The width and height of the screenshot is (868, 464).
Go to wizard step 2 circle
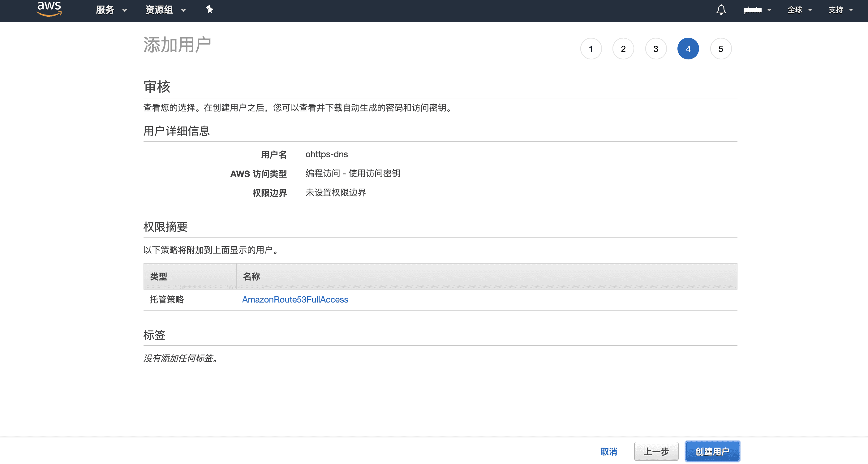click(x=623, y=49)
